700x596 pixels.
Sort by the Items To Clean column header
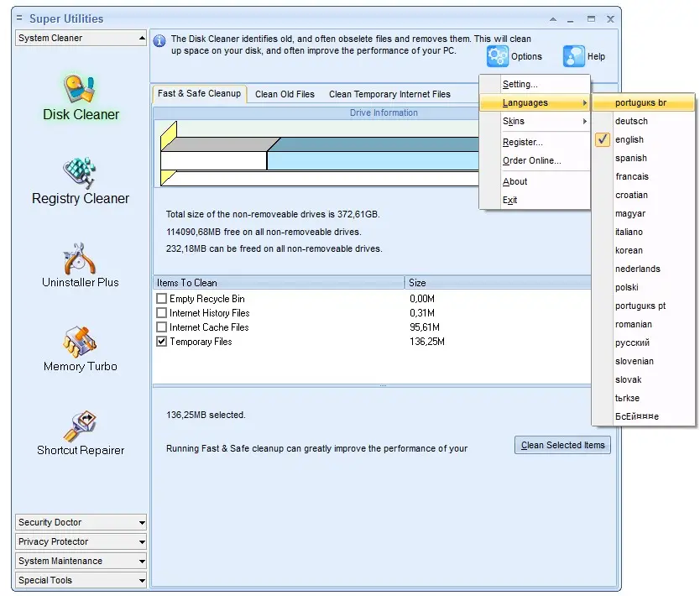(279, 283)
